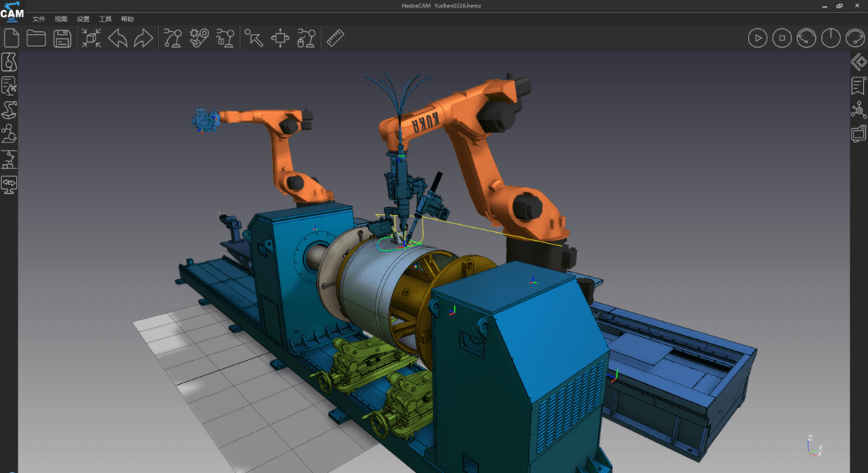Create a new file with blank page icon
This screenshot has width=868, height=473.
[x=12, y=38]
